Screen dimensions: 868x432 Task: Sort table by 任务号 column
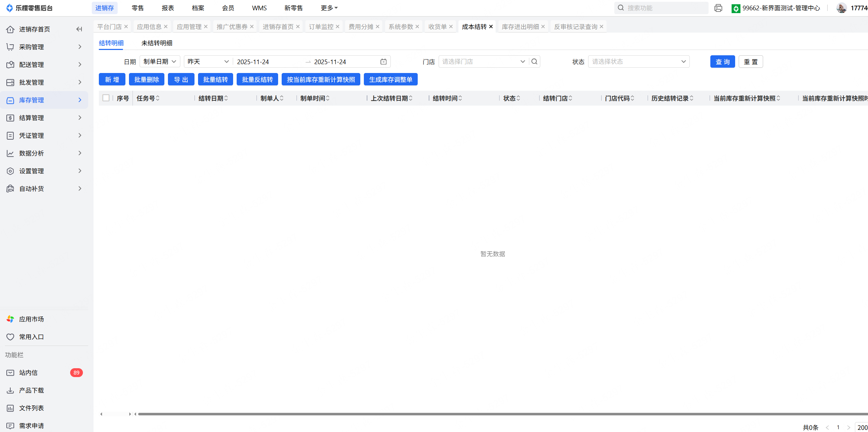pos(158,98)
